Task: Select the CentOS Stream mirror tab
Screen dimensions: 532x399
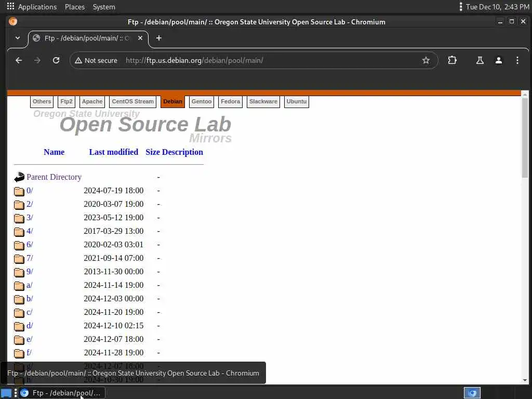Action: pyautogui.click(x=132, y=101)
